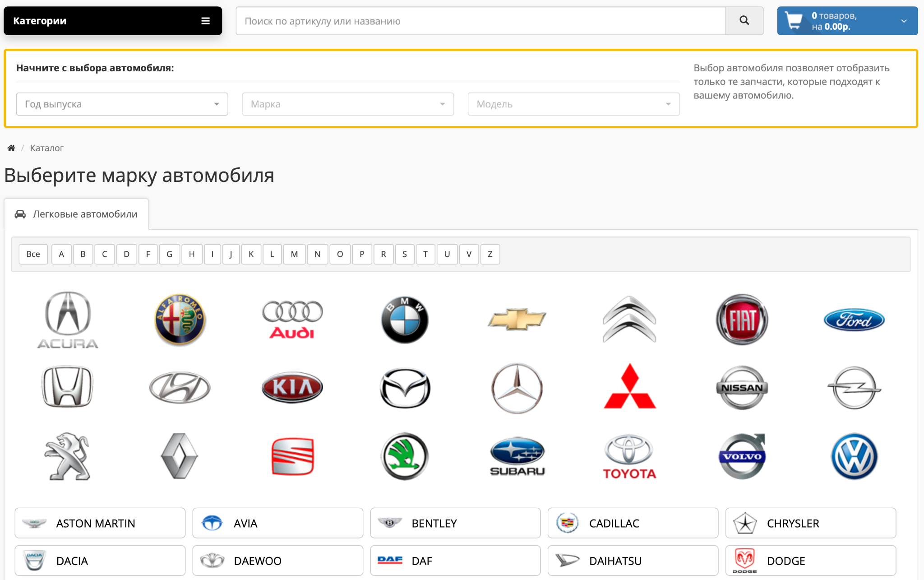924x580 pixels.
Task: Select the Alfa Romeo logo
Action: (x=180, y=320)
